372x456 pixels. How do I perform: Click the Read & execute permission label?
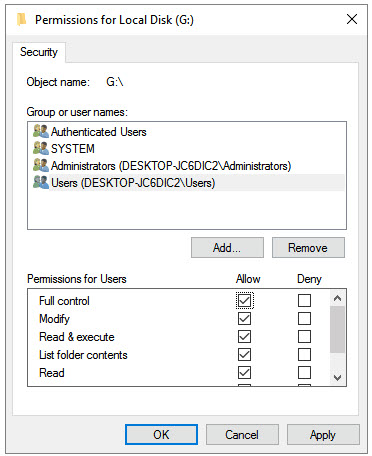tap(77, 337)
